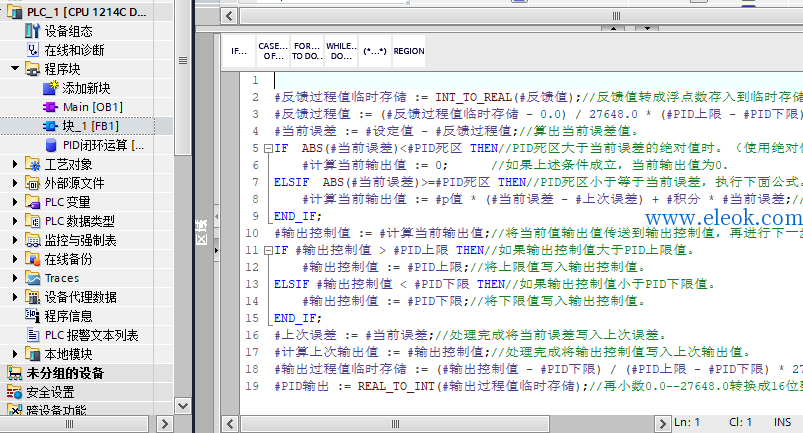This screenshot has width=803, height=433.
Task: Click the Traces folder icon
Action: click(x=32, y=278)
